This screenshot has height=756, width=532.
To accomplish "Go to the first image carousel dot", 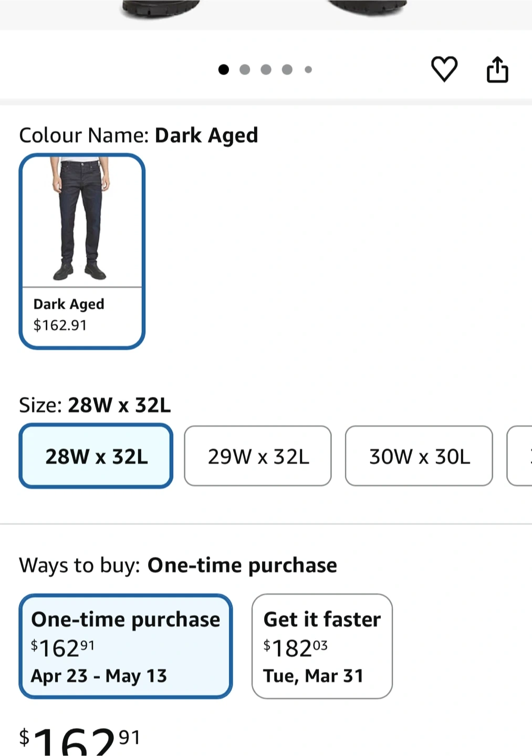I will click(x=224, y=69).
